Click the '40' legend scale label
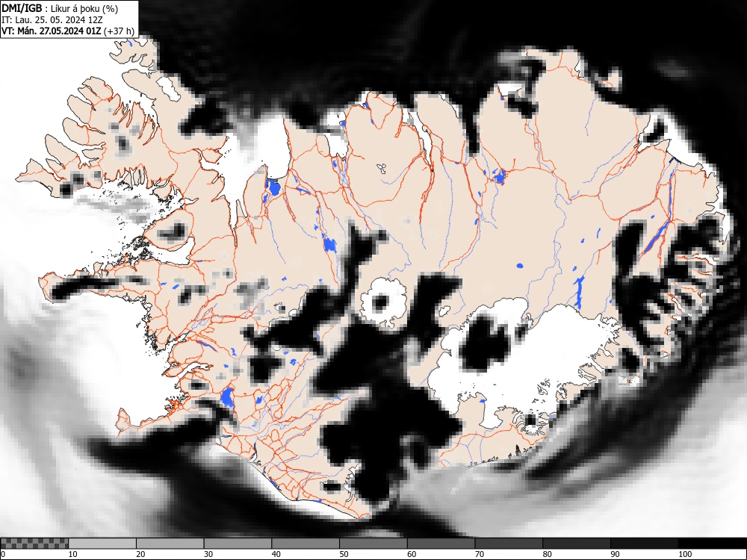747x560 pixels. tap(276, 554)
